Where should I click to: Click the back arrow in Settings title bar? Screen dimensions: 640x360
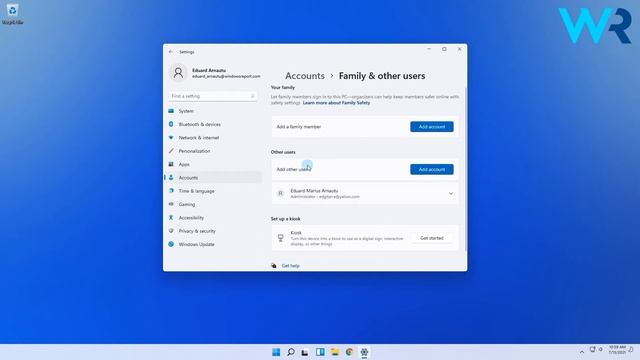click(171, 52)
